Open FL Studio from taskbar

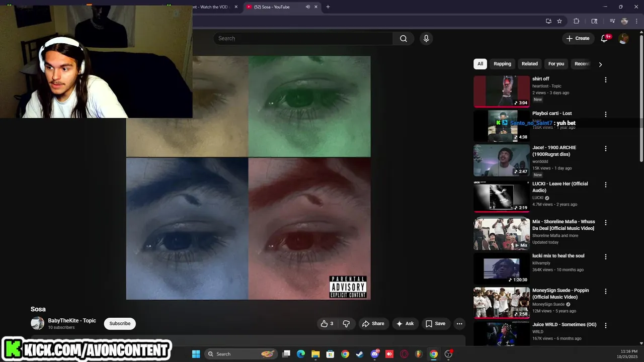click(419, 354)
